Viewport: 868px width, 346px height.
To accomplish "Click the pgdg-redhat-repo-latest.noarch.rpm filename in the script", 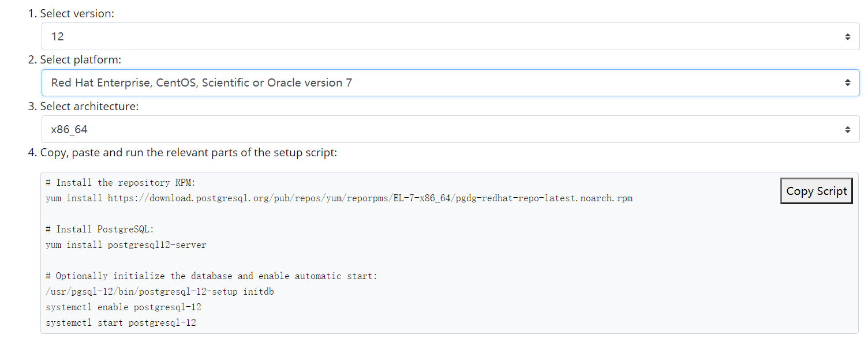I will pos(544,198).
